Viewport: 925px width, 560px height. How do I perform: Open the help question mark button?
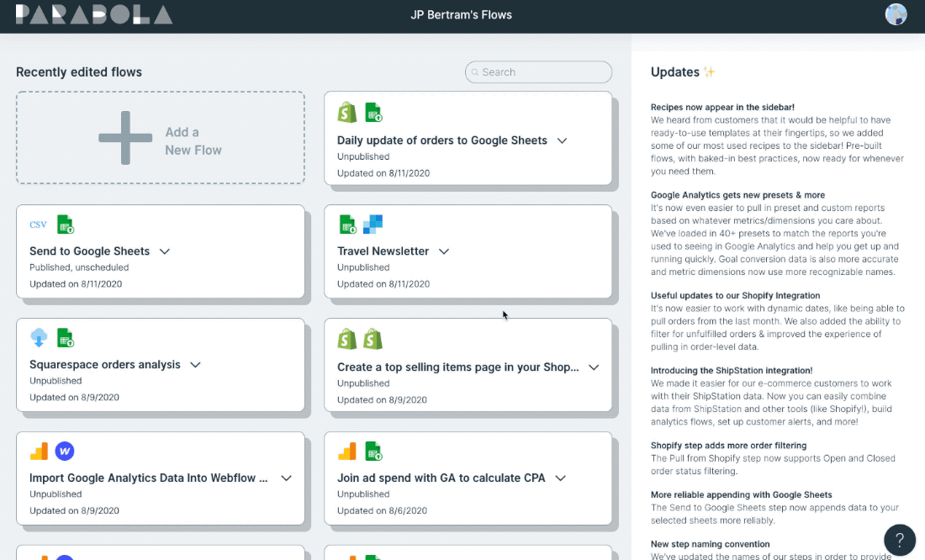(x=900, y=539)
